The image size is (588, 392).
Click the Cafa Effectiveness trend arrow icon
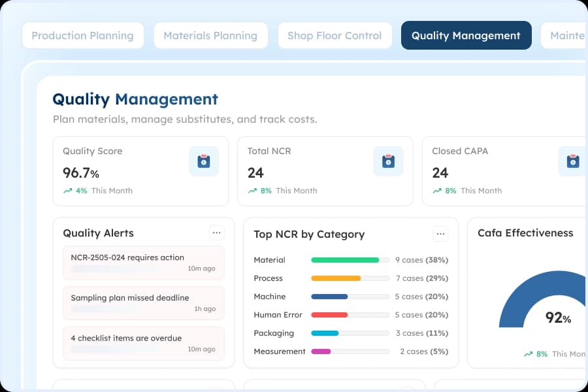tap(528, 354)
